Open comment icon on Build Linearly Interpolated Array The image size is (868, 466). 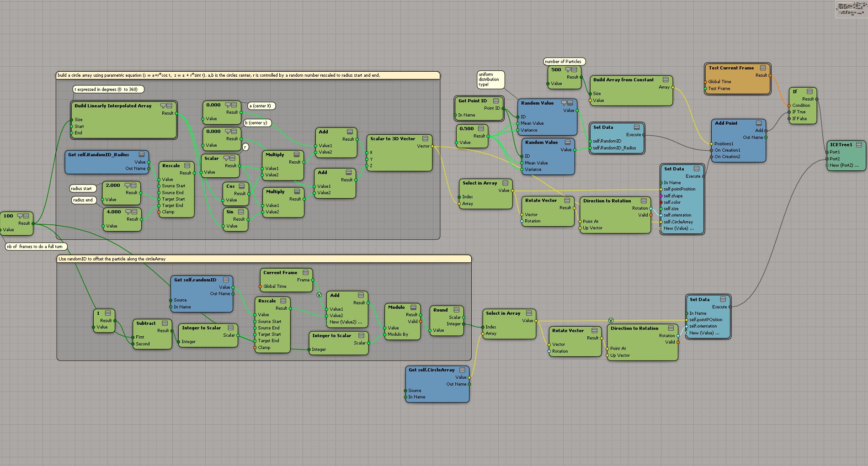(x=163, y=106)
